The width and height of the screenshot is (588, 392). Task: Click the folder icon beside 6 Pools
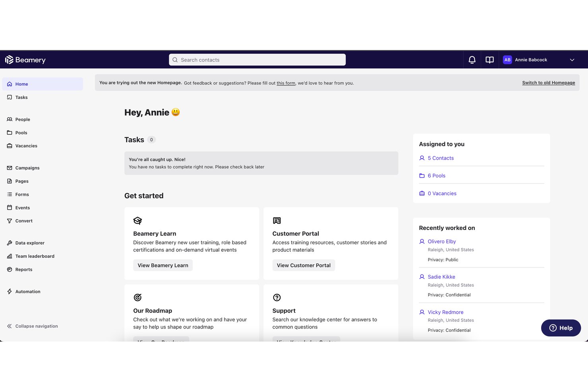pyautogui.click(x=422, y=176)
